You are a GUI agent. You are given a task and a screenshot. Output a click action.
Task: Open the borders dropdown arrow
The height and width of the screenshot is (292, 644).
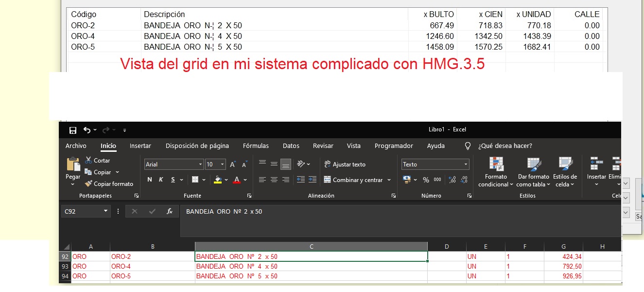pyautogui.click(x=204, y=180)
